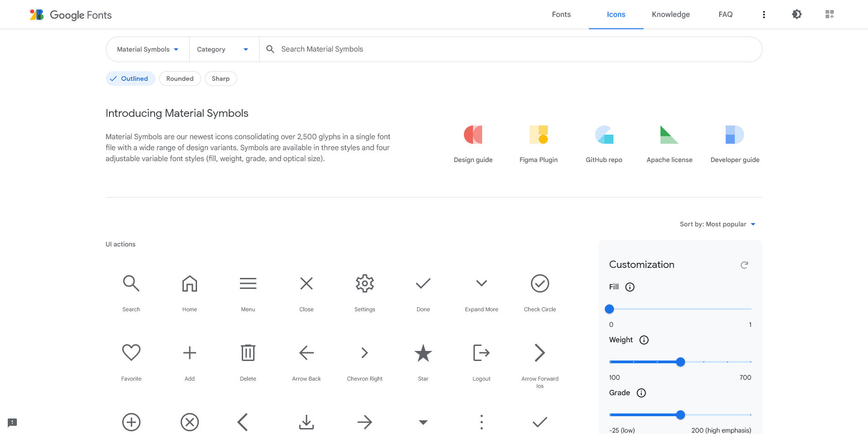Click the Logout symbol

tap(481, 352)
